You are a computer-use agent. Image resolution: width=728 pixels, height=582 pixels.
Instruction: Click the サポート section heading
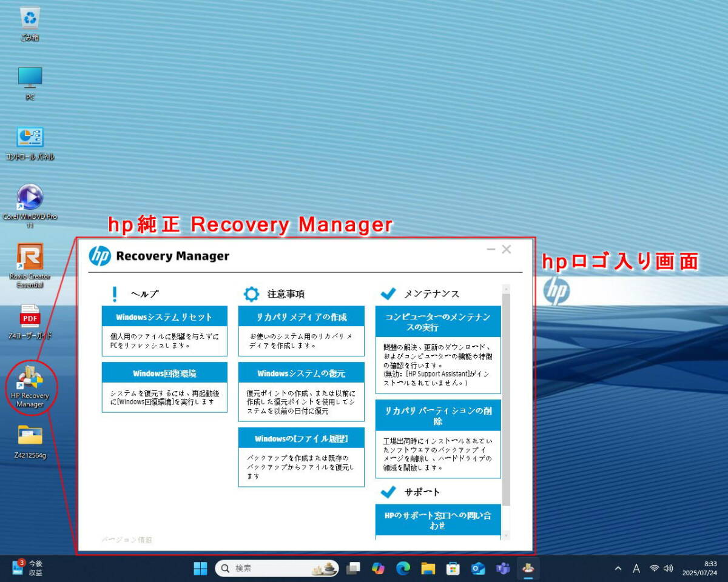click(422, 492)
